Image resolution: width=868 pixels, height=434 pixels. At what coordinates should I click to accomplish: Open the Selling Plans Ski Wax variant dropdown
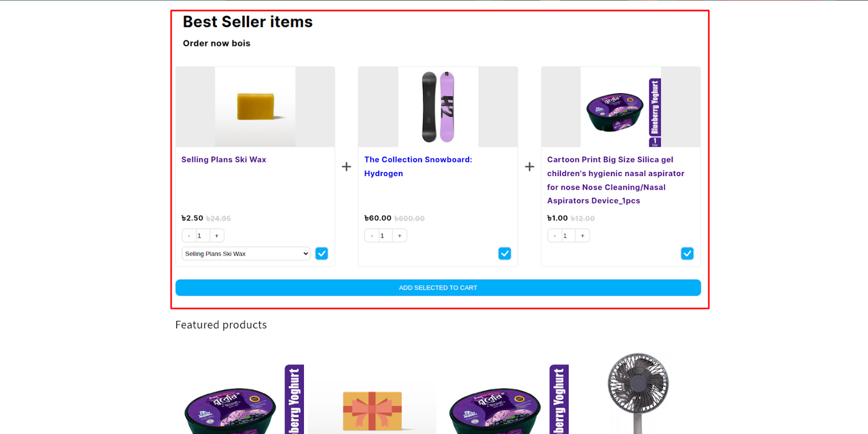point(246,254)
